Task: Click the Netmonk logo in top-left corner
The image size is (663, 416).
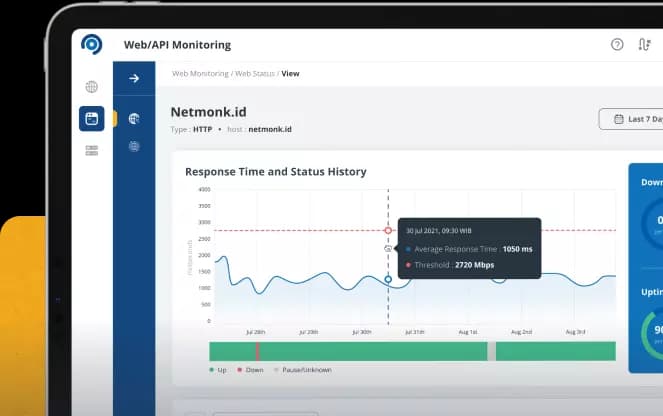Action: click(x=92, y=45)
